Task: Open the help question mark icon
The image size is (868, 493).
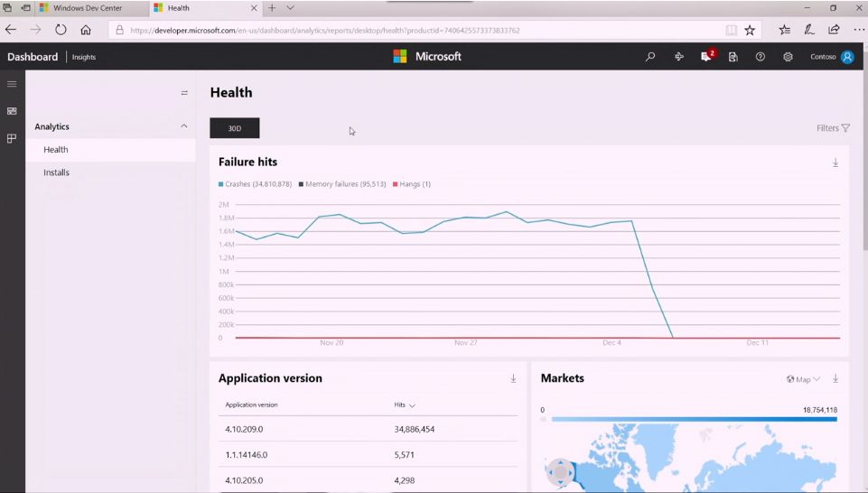Action: (760, 57)
